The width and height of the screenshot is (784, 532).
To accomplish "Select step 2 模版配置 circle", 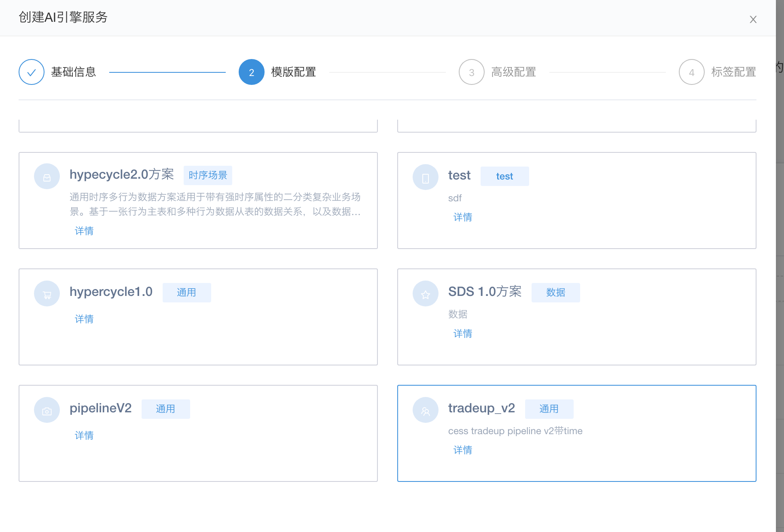I will 252,72.
